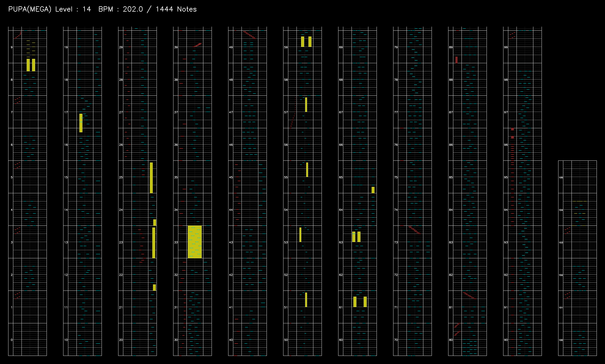The image size is (605, 364).
Task: Select the long yellow hold in measure 25
Action: pos(151,178)
